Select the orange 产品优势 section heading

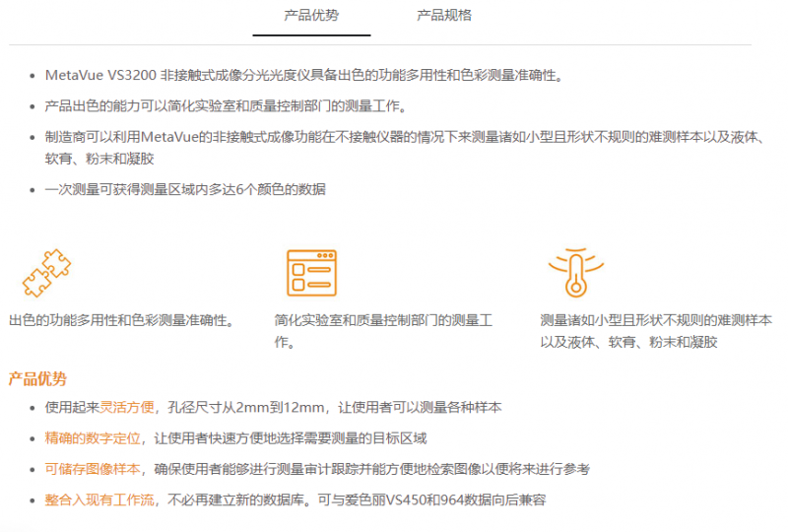click(37, 378)
